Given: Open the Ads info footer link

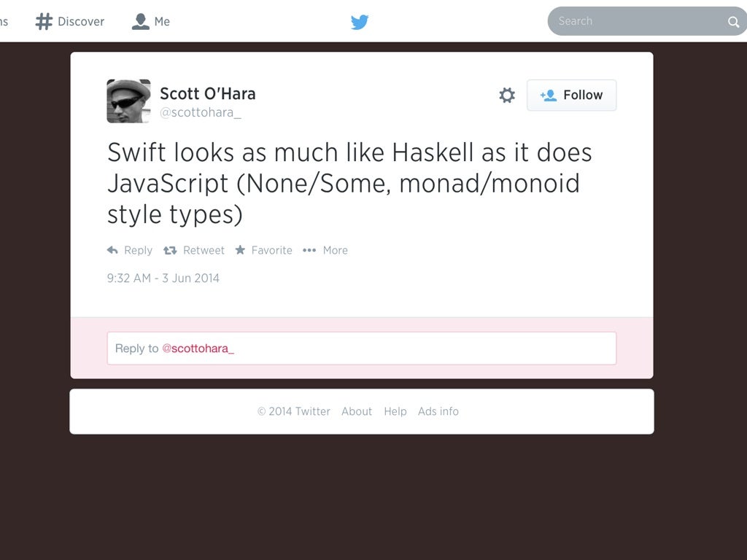Looking at the screenshot, I should pos(438,411).
